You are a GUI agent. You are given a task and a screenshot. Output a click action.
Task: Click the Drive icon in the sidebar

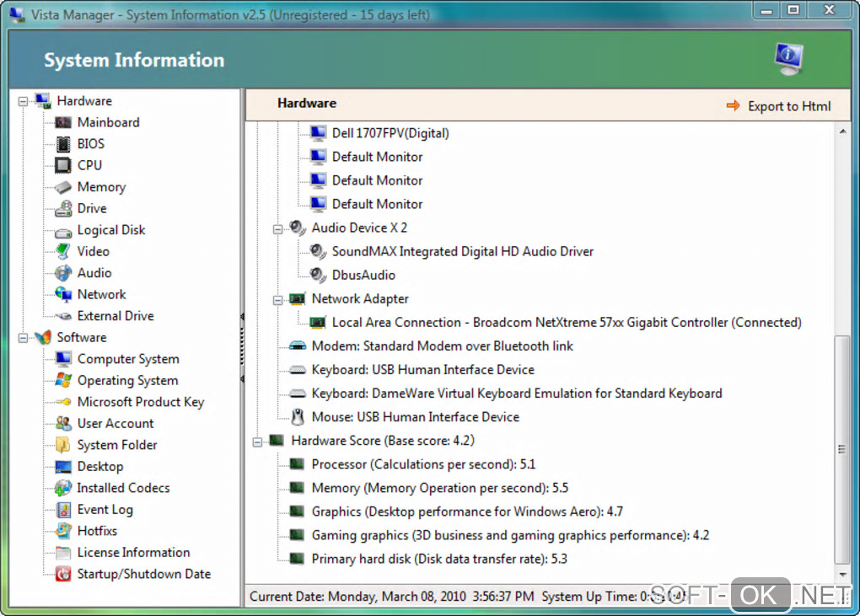(x=63, y=208)
